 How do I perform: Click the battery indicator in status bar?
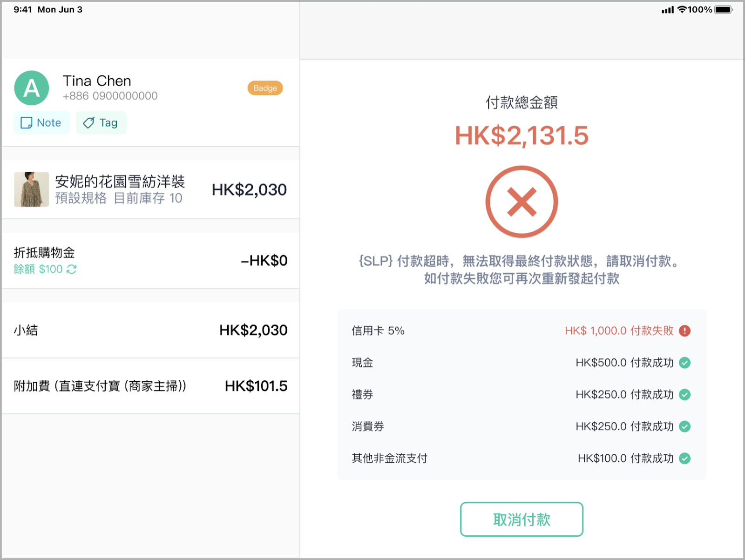724,9
